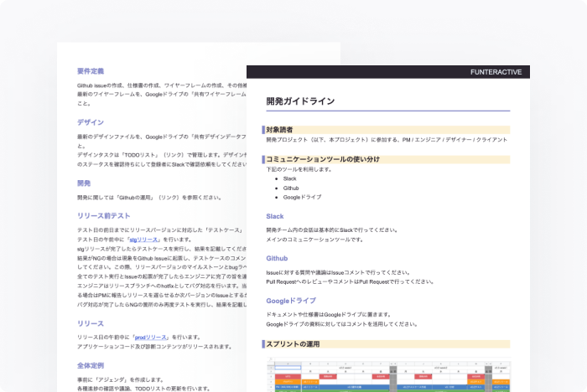This screenshot has height=392, width=587.
Task: Open the prodリリース link in the back document
Action: click(150, 338)
